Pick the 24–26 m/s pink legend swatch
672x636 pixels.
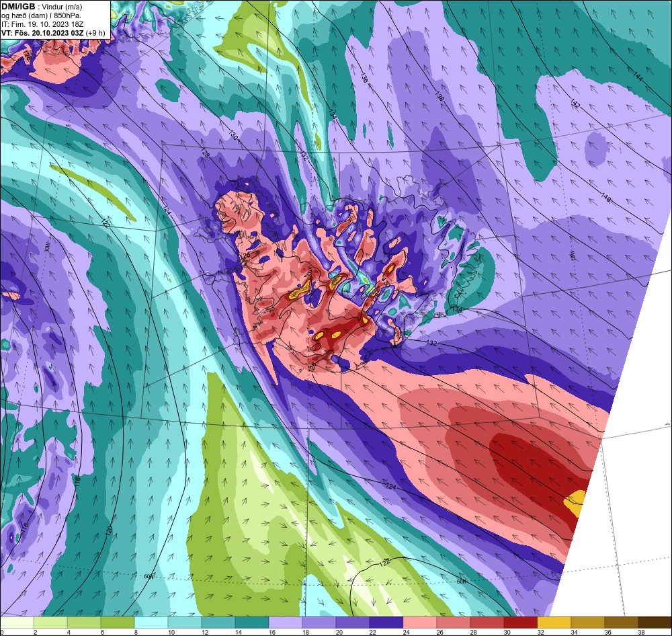(419, 623)
